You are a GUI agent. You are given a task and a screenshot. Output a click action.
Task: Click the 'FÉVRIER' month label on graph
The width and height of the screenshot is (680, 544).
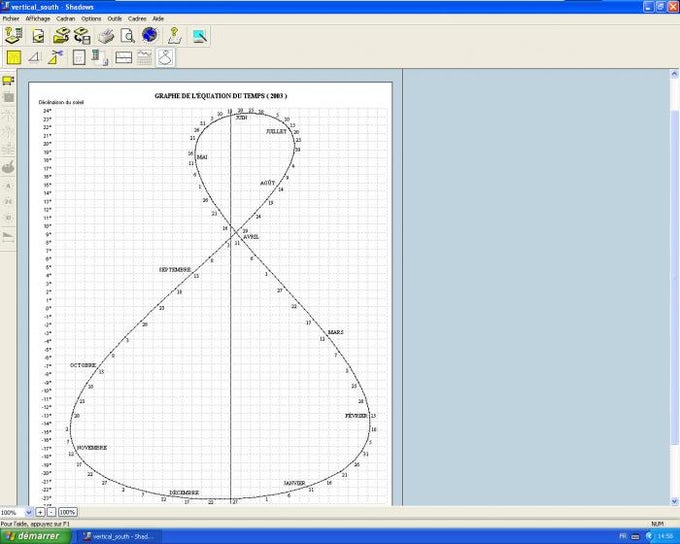pyautogui.click(x=356, y=415)
